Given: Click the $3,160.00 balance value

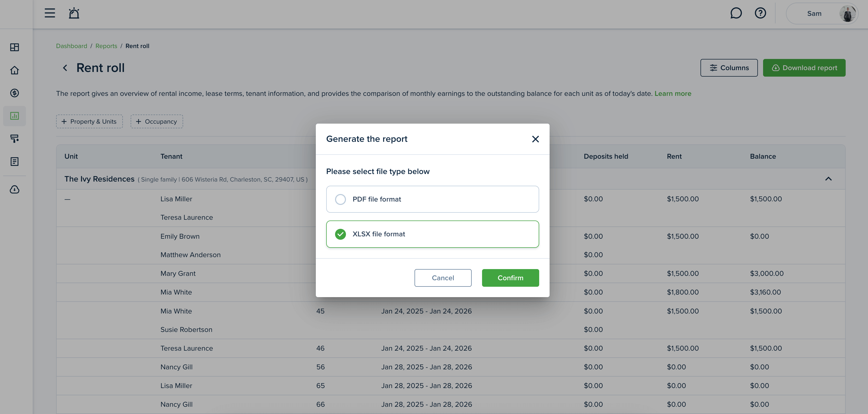Looking at the screenshot, I should pyautogui.click(x=765, y=292).
